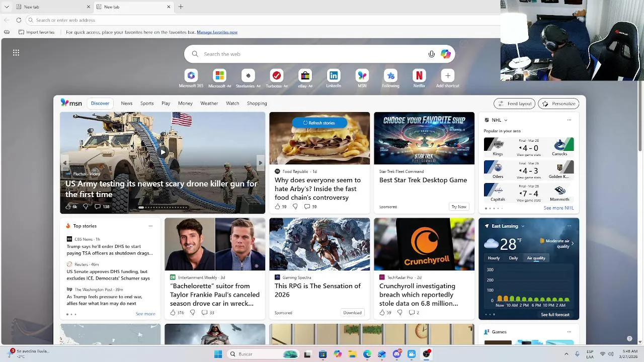Expand the East Lansing location dropdown
This screenshot has width=644, height=362.
pos(523,226)
